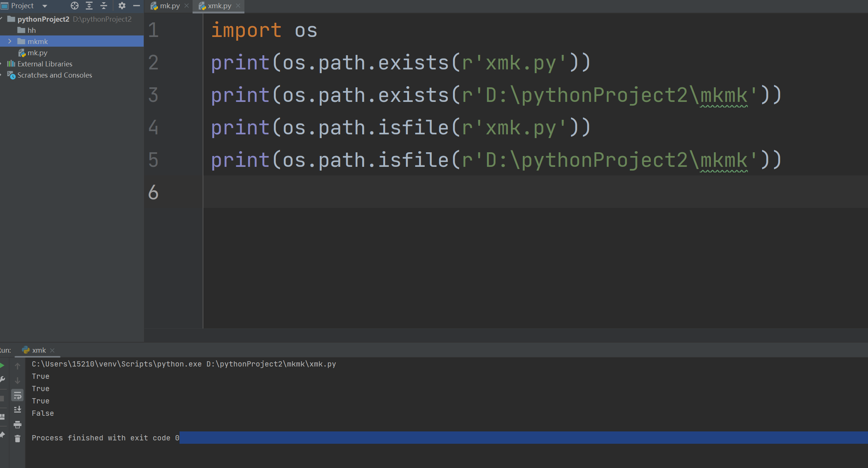The height and width of the screenshot is (468, 868).
Task: Click Scroll to End icon in console
Action: (17, 410)
